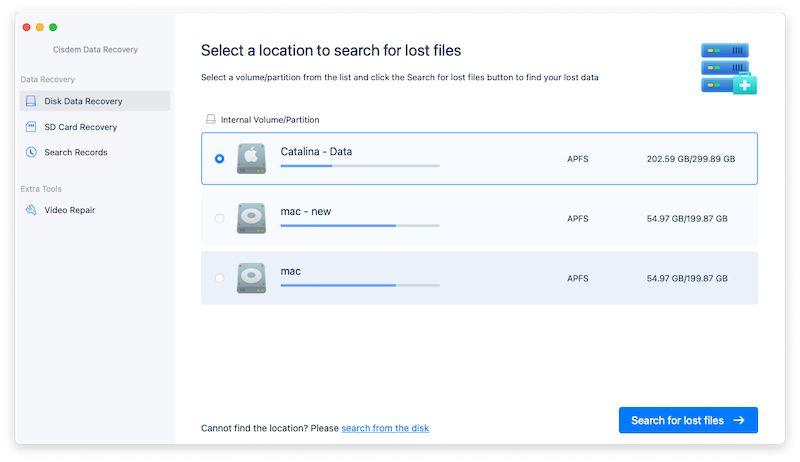The image size is (800, 462).
Task: Select the mac - new radio button
Action: (220, 218)
